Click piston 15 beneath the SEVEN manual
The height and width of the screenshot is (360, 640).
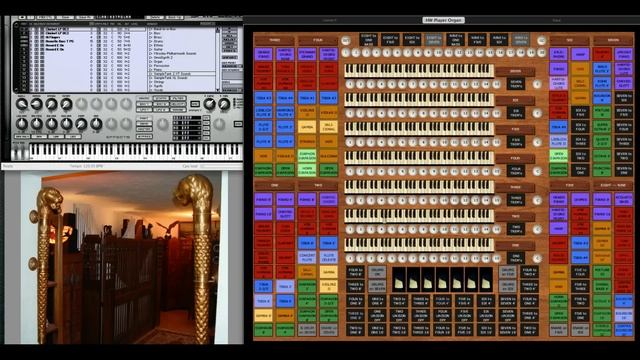(x=496, y=84)
